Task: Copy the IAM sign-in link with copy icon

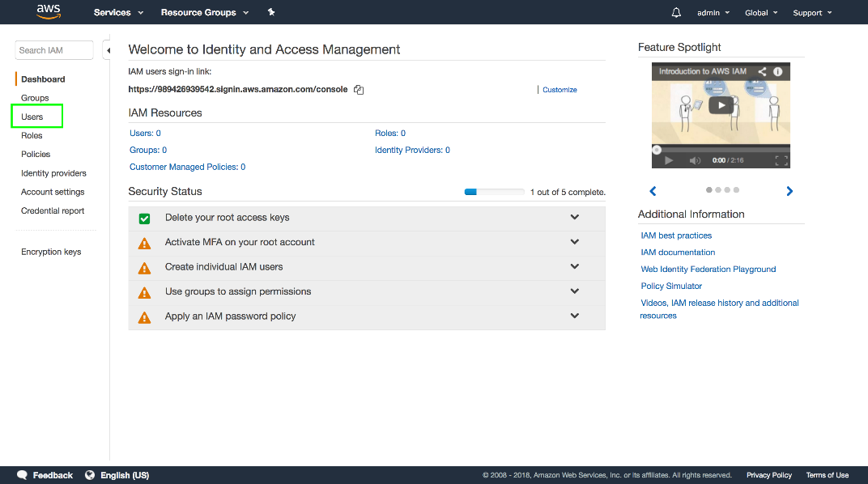Action: click(x=359, y=90)
